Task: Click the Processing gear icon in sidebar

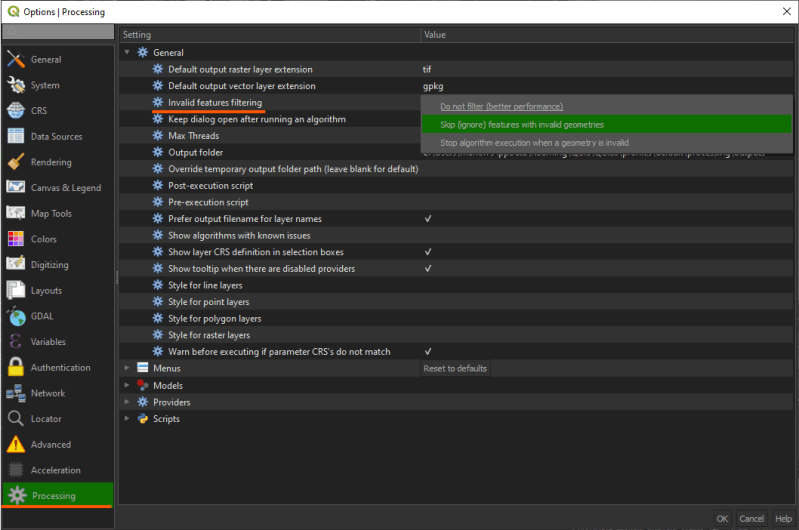Action: 17,495
